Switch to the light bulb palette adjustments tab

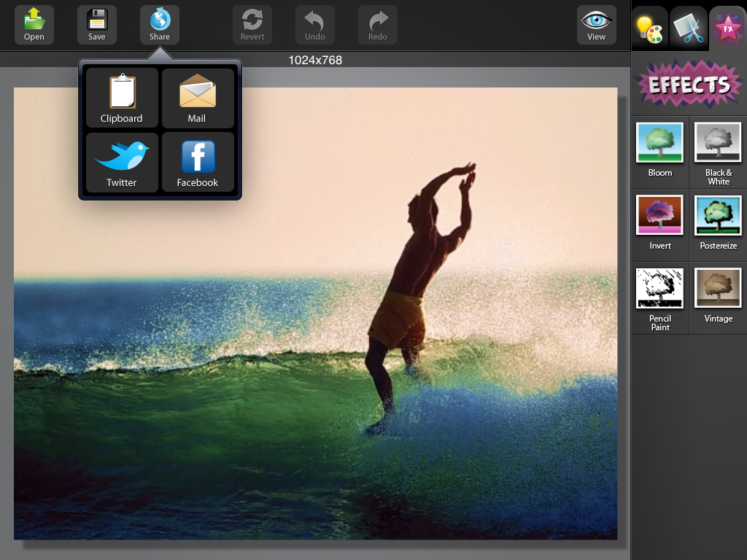[x=650, y=28]
